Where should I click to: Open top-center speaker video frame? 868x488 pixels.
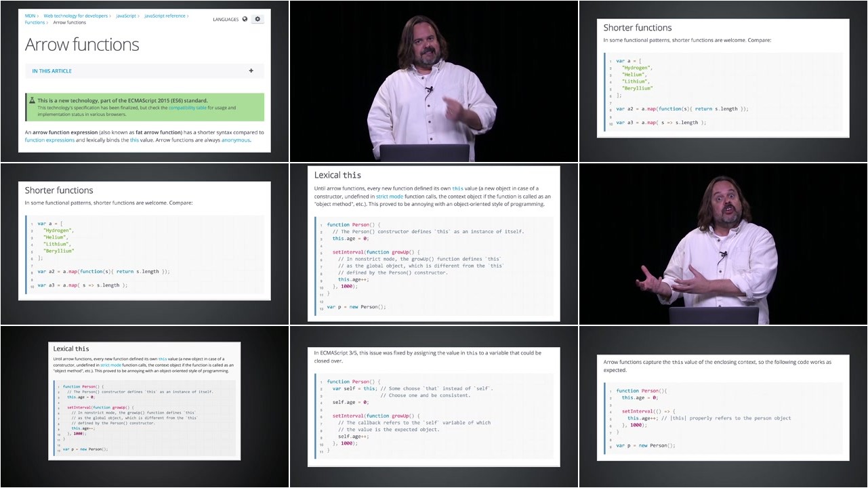click(x=434, y=81)
